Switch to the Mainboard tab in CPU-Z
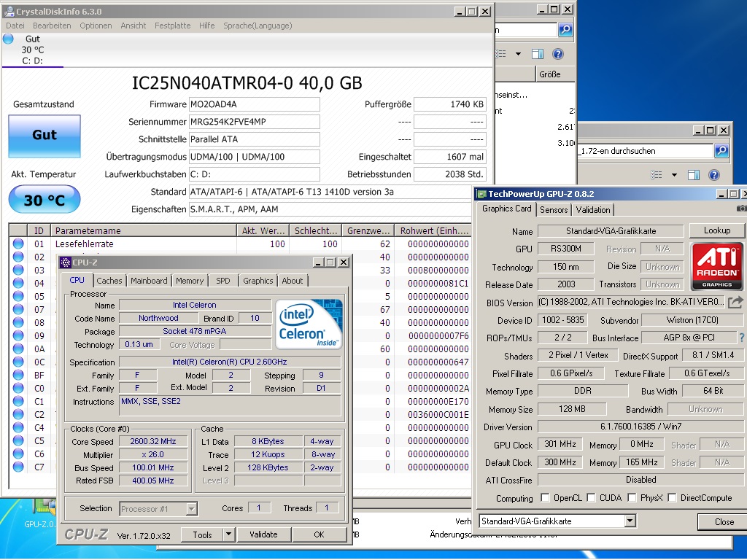Viewport: 747px width, 560px height. (149, 281)
